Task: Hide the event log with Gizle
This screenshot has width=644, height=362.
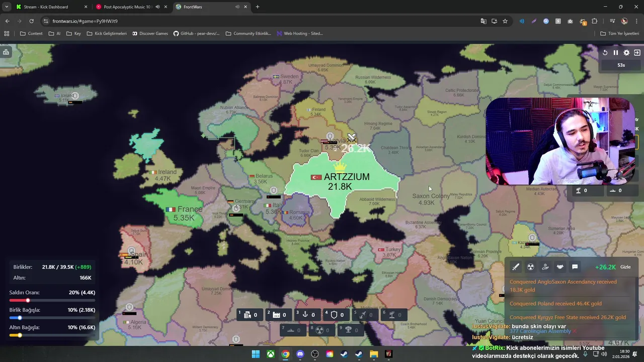Action: (x=625, y=267)
